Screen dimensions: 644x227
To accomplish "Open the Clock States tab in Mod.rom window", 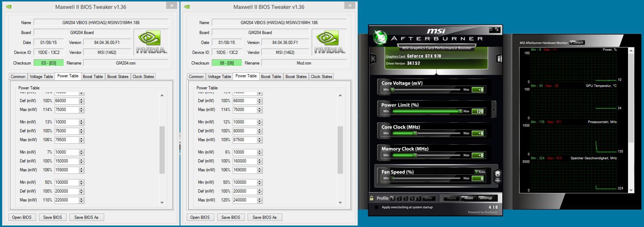I will [321, 77].
